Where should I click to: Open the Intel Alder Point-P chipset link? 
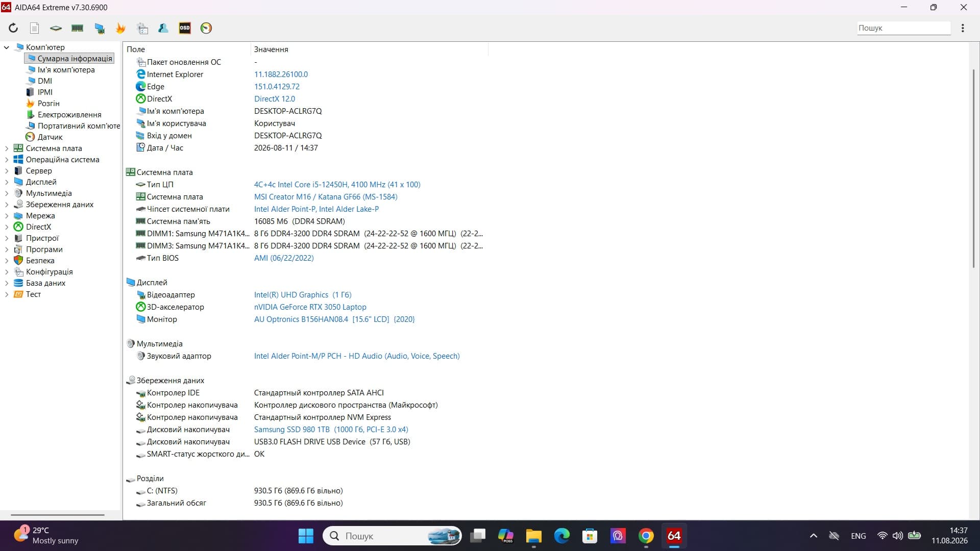(316, 209)
